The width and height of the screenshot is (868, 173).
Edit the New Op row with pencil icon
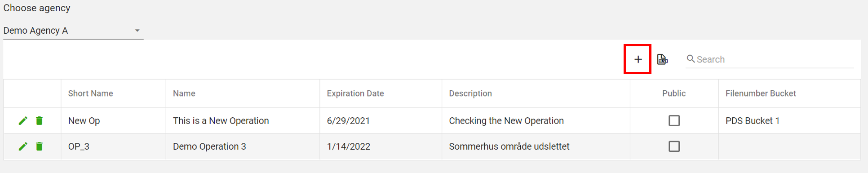point(23,121)
